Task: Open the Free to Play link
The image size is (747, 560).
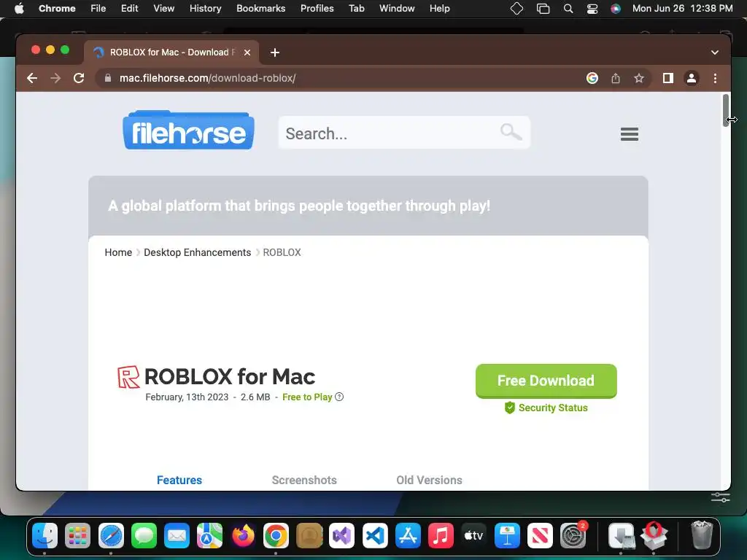Action: point(307,397)
